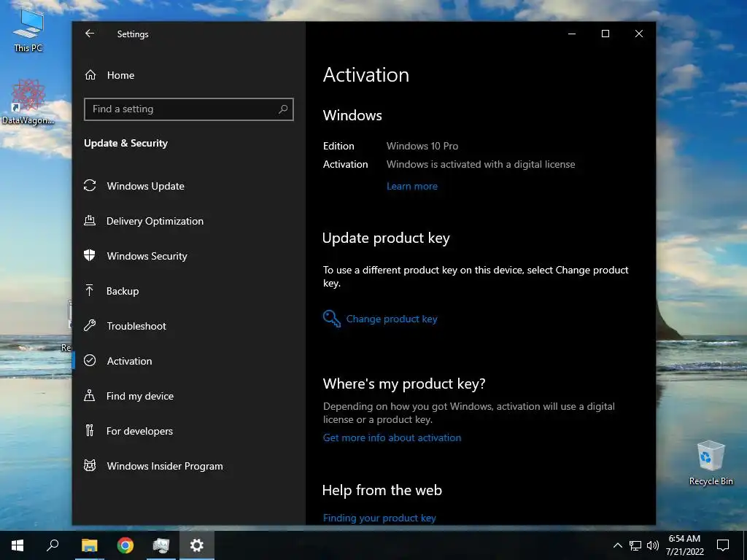
Task: Close the Settings window
Action: pos(639,34)
